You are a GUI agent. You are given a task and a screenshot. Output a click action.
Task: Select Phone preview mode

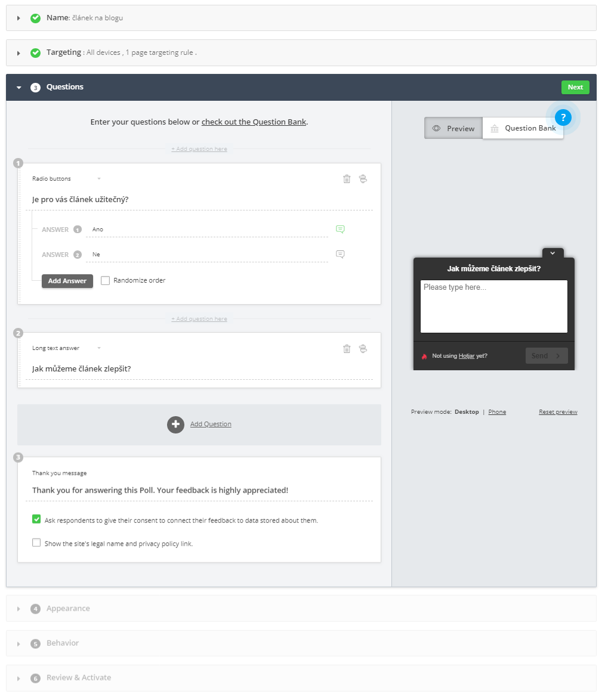pyautogui.click(x=497, y=412)
